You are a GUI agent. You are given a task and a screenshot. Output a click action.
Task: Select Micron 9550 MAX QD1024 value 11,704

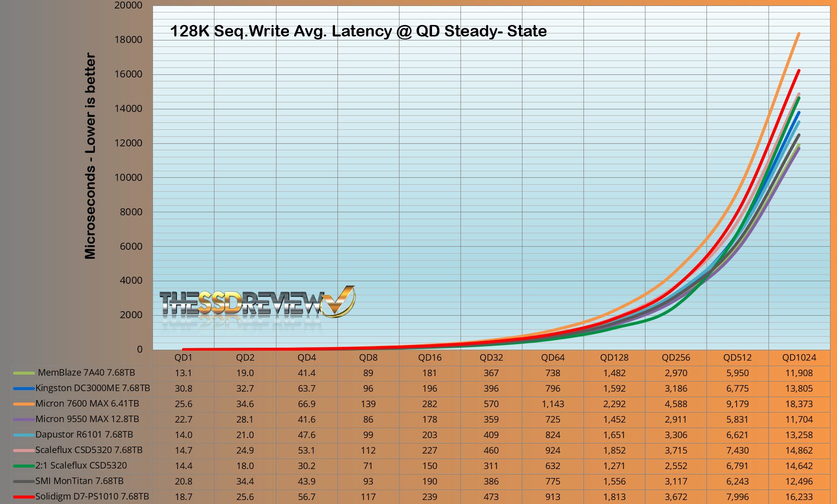tap(799, 420)
